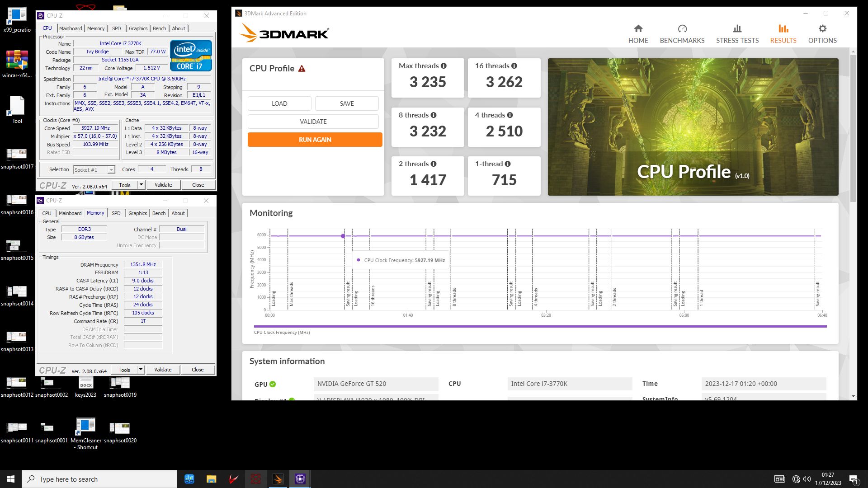Click the 2 threads info icon
The height and width of the screenshot is (488, 868).
point(434,164)
